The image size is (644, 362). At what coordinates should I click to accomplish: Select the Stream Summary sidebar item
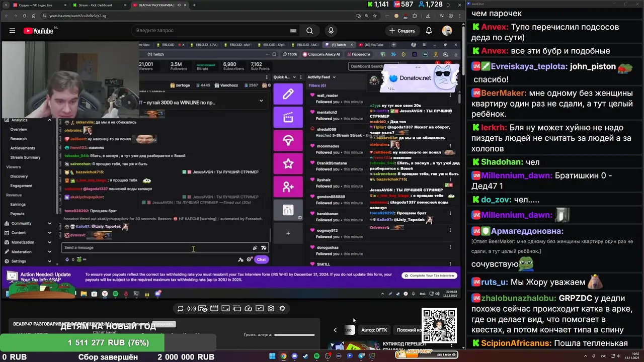[x=25, y=157]
